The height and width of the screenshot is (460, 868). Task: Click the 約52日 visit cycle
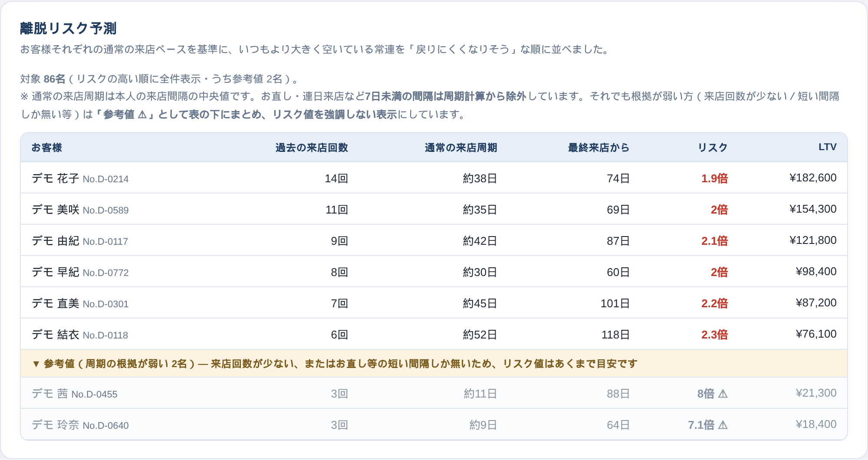[480, 335]
